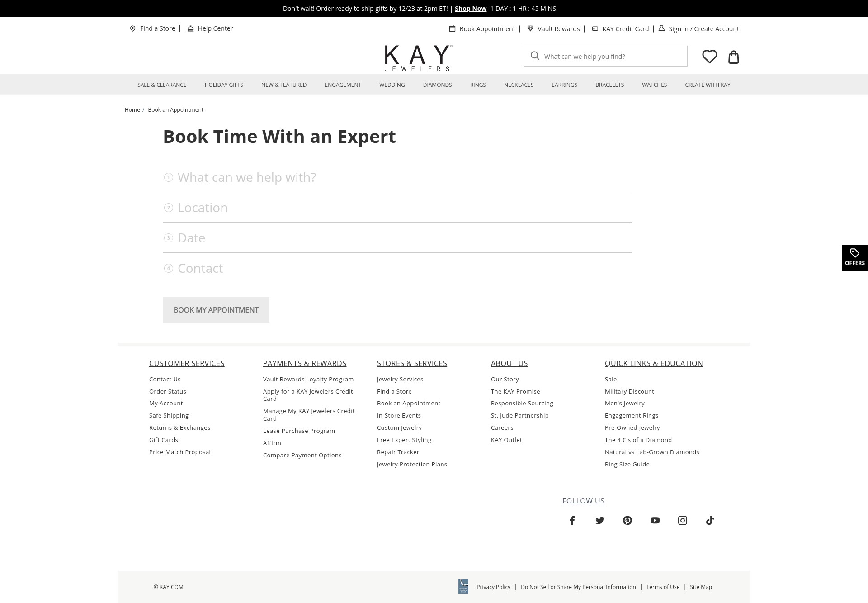Image resolution: width=868 pixels, height=603 pixels.
Task: Expand the Location step
Action: point(397,208)
